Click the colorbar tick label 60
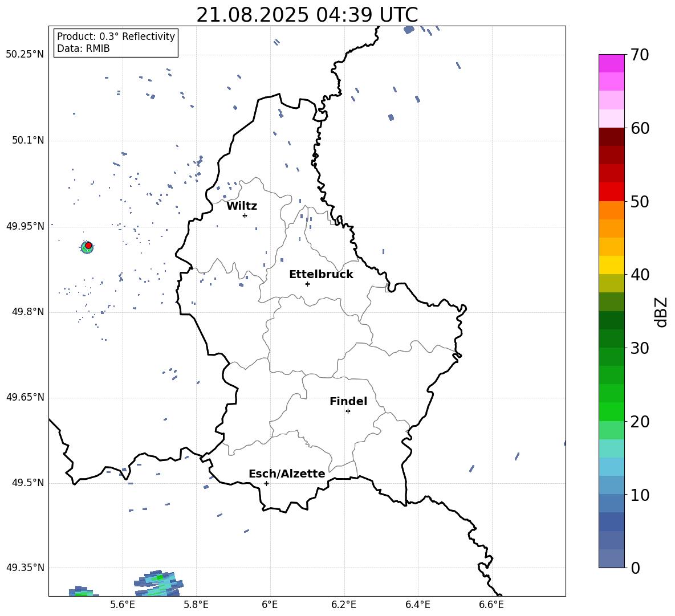Screen dimensions: 675x616 pyautogui.click(x=640, y=128)
